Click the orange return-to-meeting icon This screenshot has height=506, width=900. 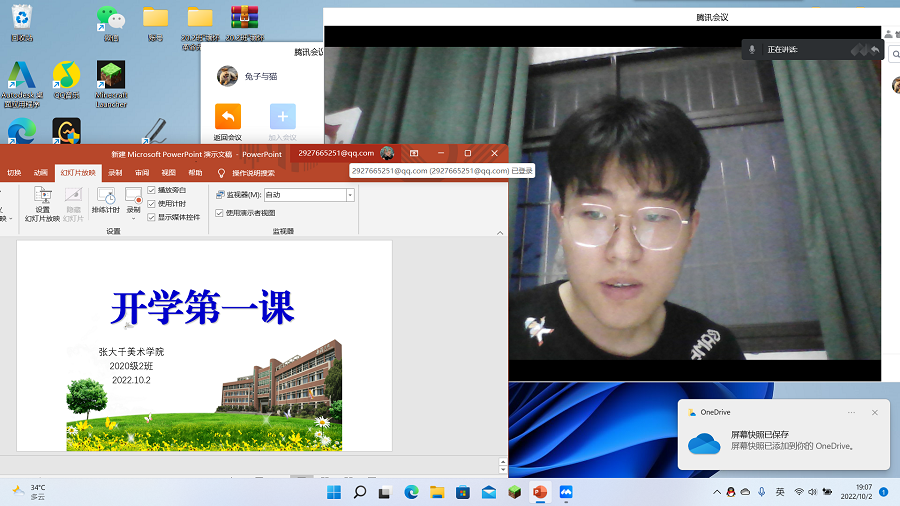tap(228, 116)
